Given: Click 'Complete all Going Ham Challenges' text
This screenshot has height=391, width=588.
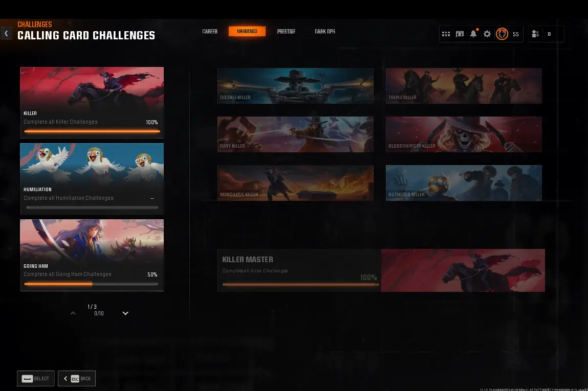Looking at the screenshot, I should 68,274.
